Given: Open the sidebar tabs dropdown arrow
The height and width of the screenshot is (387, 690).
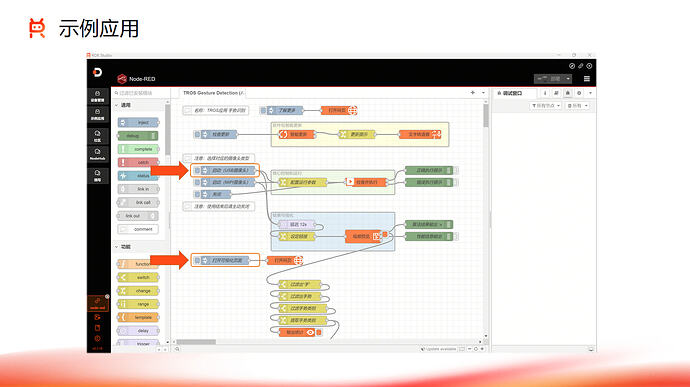Looking at the screenshot, I should 590,93.
